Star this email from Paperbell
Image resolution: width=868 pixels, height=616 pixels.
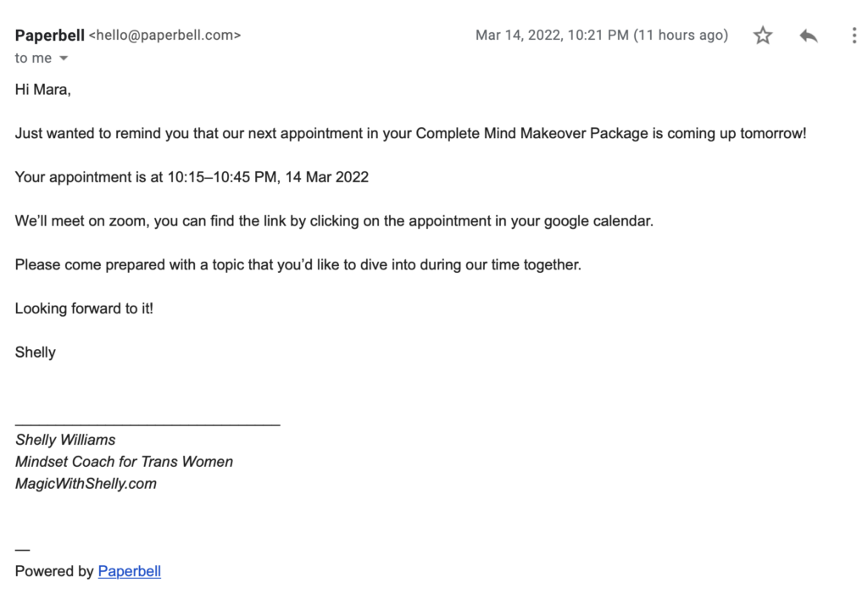coord(763,36)
